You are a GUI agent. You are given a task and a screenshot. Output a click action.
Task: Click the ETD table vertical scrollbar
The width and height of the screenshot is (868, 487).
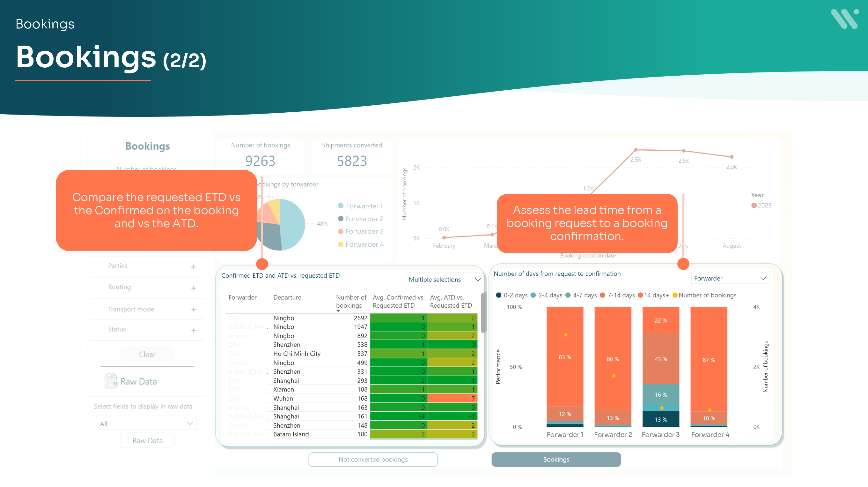483,314
